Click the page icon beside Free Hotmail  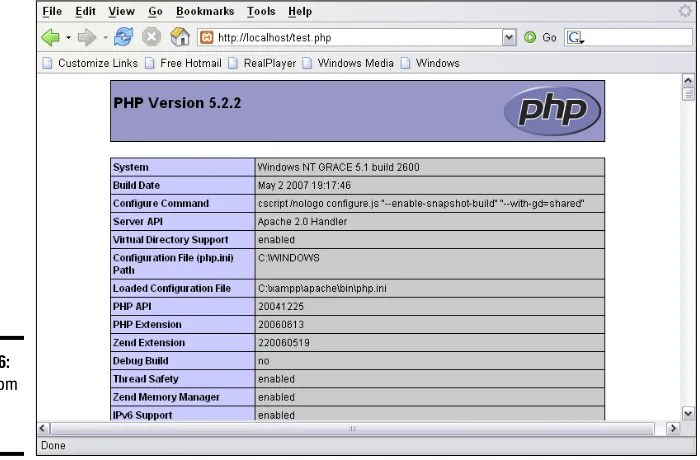pyautogui.click(x=150, y=63)
